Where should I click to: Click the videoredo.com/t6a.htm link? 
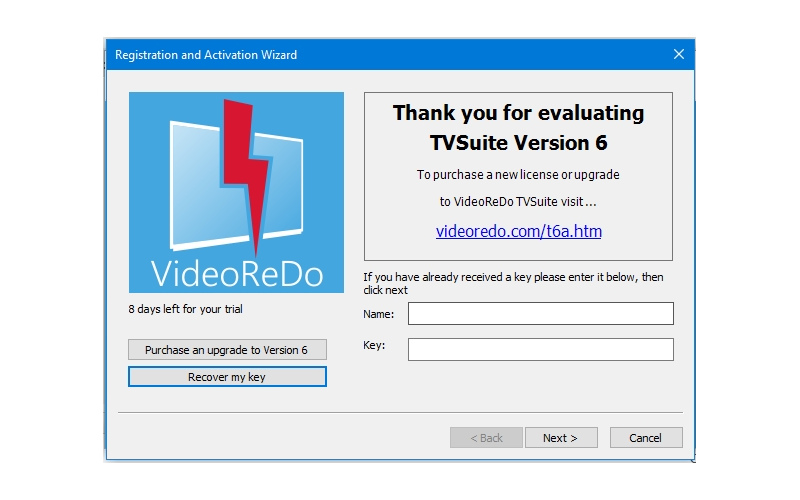[518, 231]
